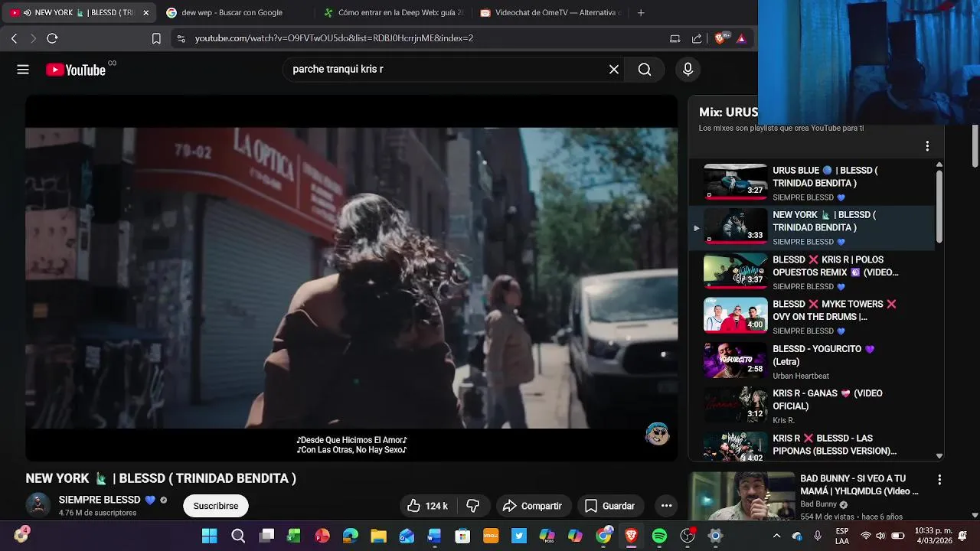Save the video with Guardar
This screenshot has width=980, height=551.
610,506
